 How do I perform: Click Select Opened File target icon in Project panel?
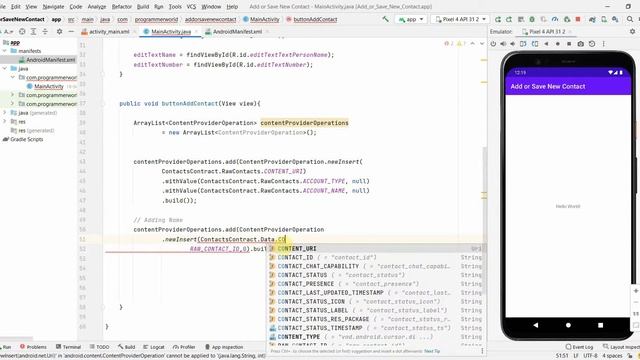(x=22, y=31)
